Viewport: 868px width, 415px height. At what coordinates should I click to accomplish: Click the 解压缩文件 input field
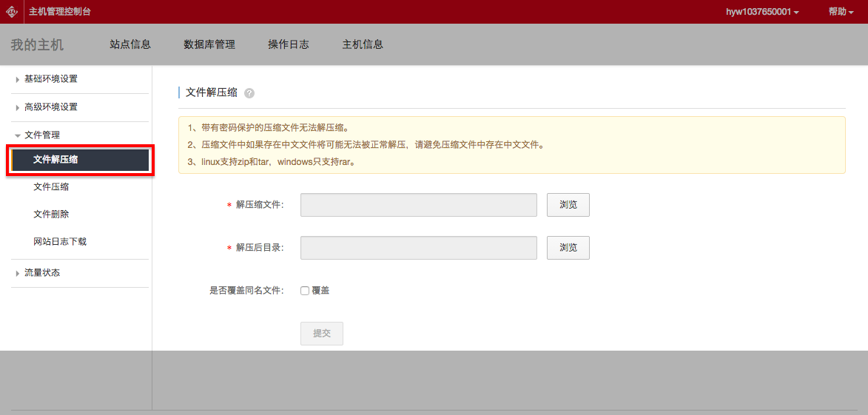point(418,205)
